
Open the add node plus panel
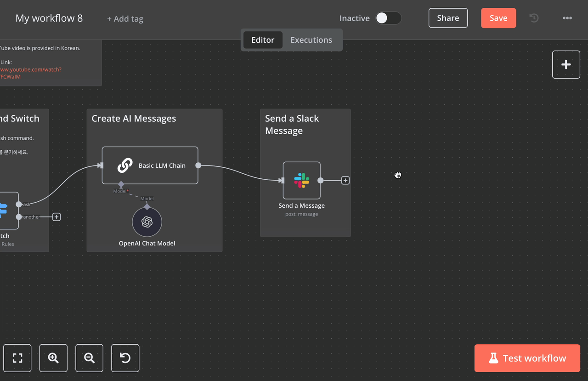566,65
